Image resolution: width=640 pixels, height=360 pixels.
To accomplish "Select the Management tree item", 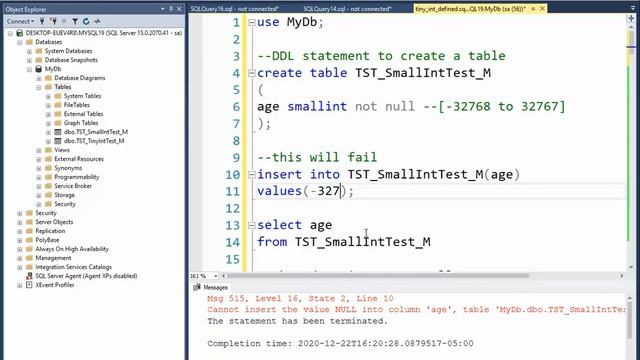I will (53, 258).
